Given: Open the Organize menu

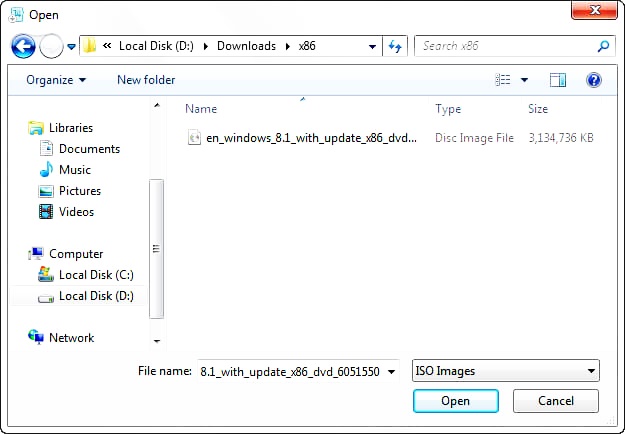Looking at the screenshot, I should pyautogui.click(x=56, y=80).
